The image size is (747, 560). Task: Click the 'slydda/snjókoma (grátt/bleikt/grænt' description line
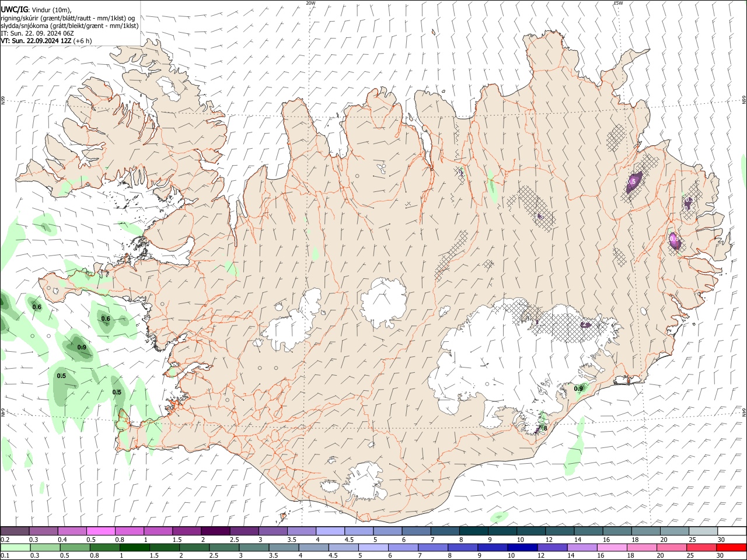[69, 26]
